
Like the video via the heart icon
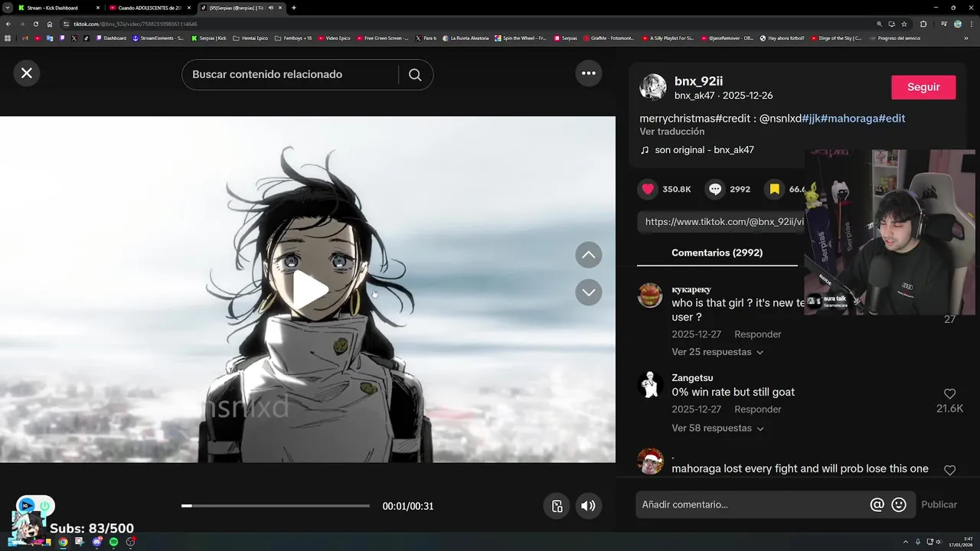pos(648,189)
